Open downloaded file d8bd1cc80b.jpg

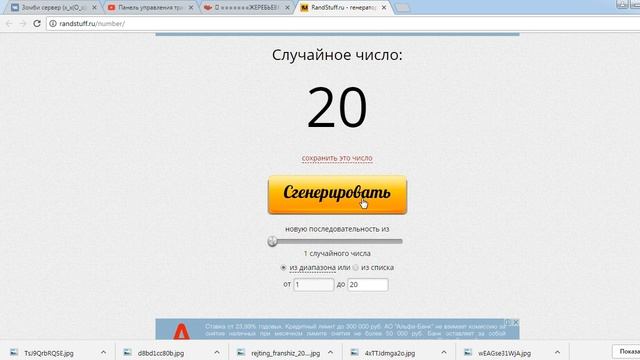(161, 353)
